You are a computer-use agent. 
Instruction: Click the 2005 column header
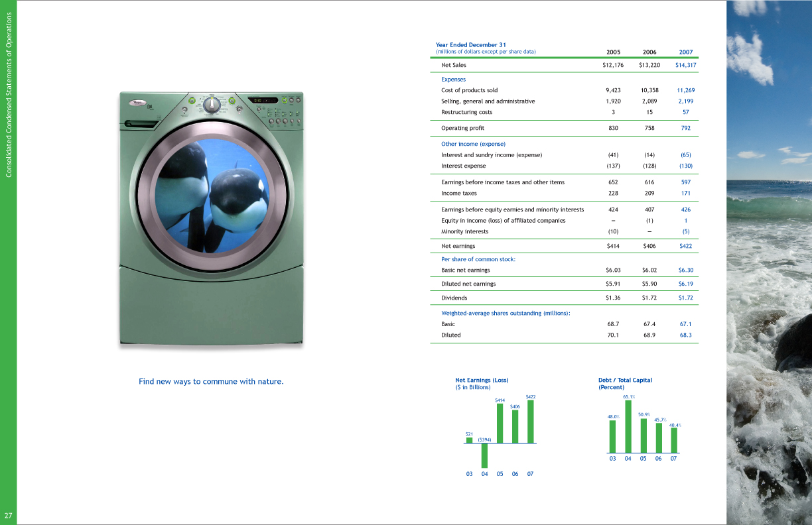pyautogui.click(x=614, y=52)
